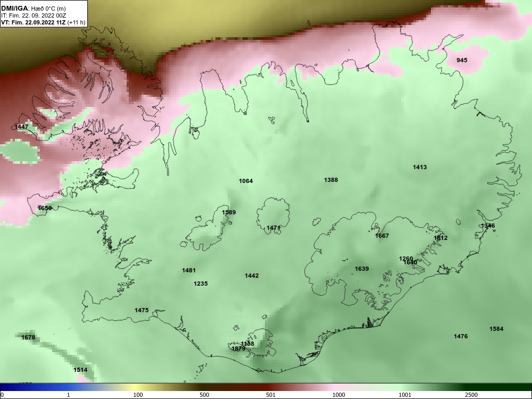
Task: Click the map value 1639
Action: (362, 269)
